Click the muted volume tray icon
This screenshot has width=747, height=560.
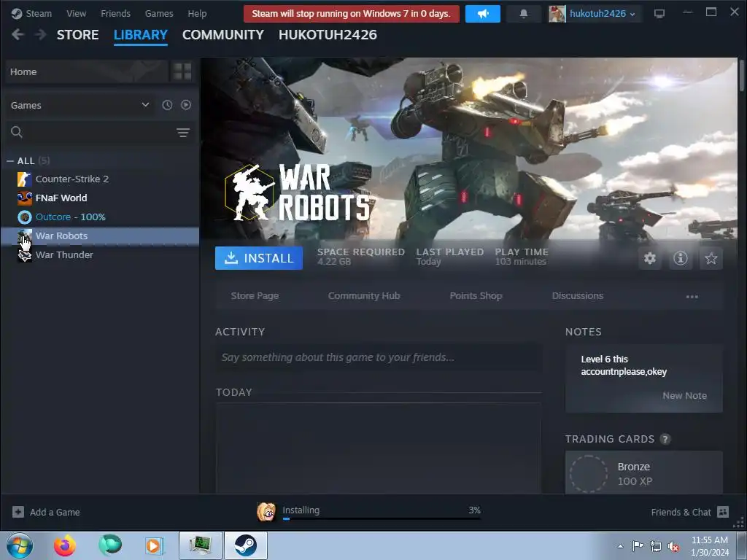(x=673, y=546)
